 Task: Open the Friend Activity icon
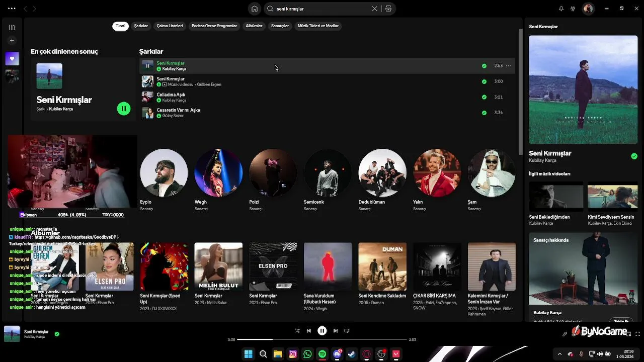pos(573,9)
